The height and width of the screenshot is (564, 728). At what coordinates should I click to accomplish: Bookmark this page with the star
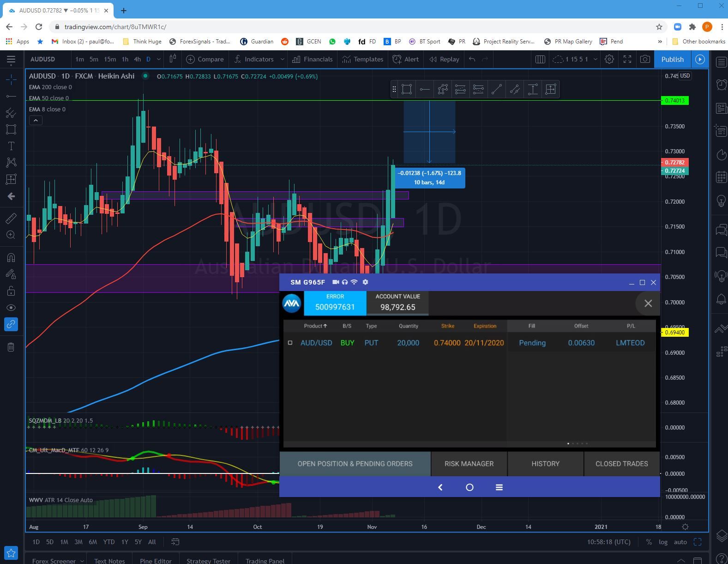[659, 27]
